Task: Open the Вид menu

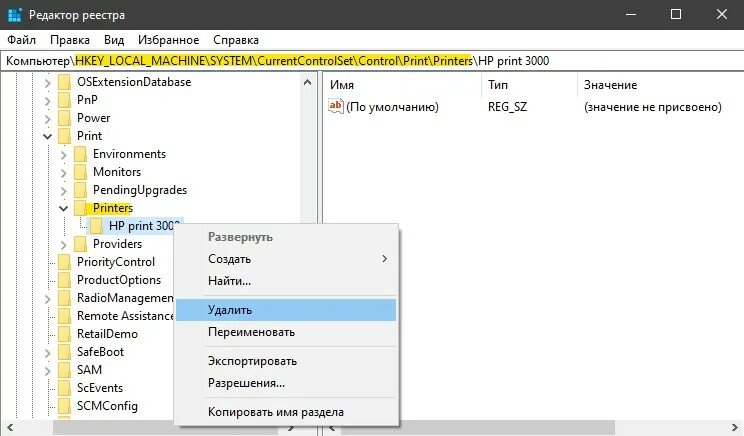Action: (114, 40)
